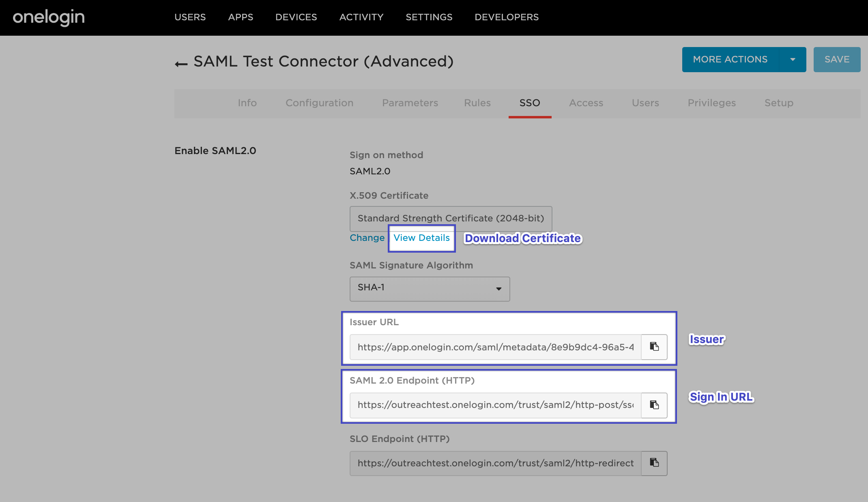This screenshot has width=868, height=502.
Task: Expand the More Actions dropdown arrow
Action: pyautogui.click(x=793, y=60)
